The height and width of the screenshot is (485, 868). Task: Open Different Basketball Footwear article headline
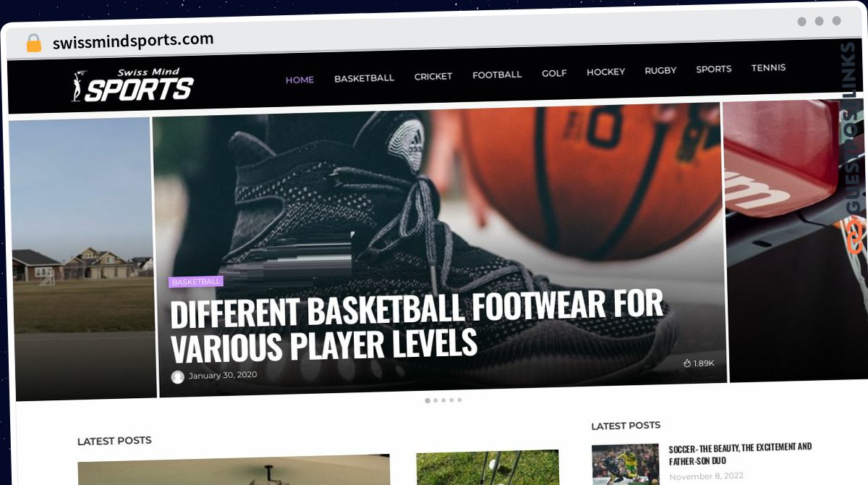417,327
